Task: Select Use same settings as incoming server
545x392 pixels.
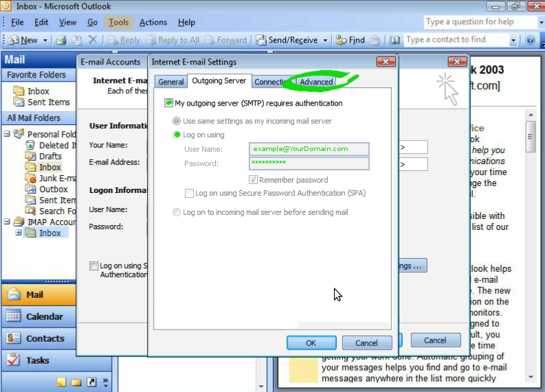Action: [x=177, y=122]
